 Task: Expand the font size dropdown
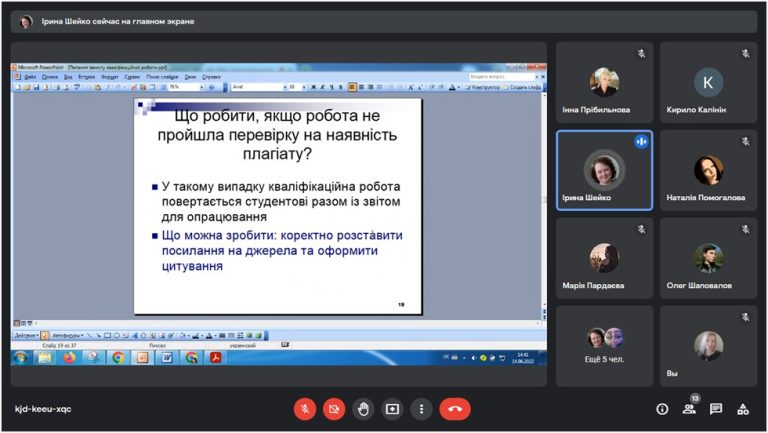click(304, 87)
